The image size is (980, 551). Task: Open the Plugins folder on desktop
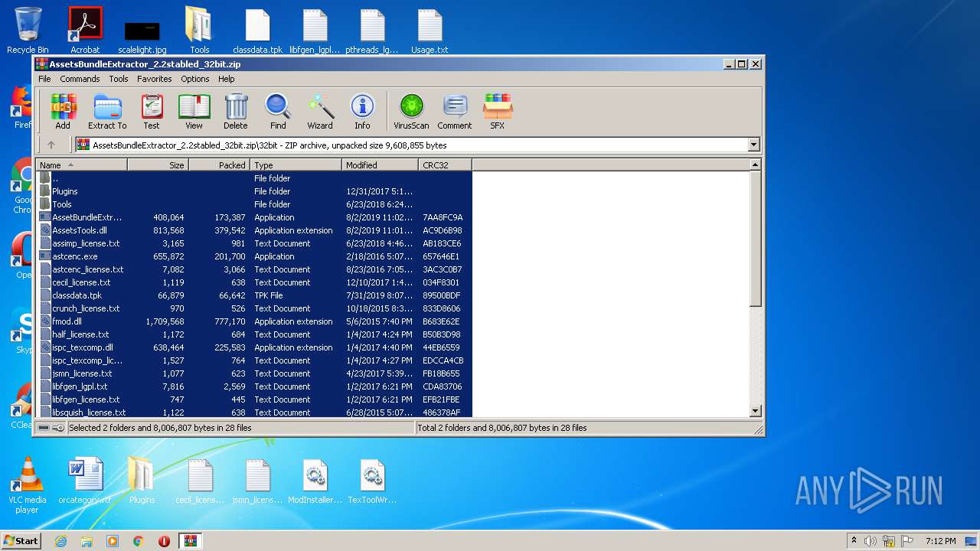pyautogui.click(x=142, y=481)
